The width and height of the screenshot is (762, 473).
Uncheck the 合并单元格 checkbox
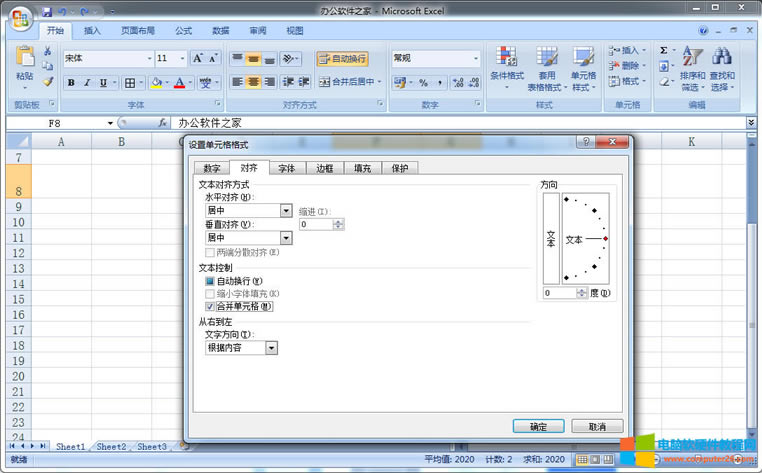coord(210,306)
